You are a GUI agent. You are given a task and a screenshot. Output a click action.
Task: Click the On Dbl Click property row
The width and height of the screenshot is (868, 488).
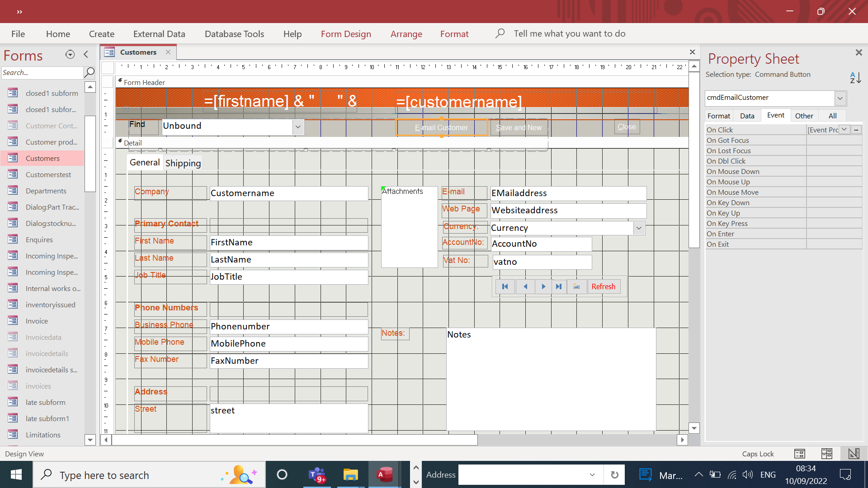[783, 161]
